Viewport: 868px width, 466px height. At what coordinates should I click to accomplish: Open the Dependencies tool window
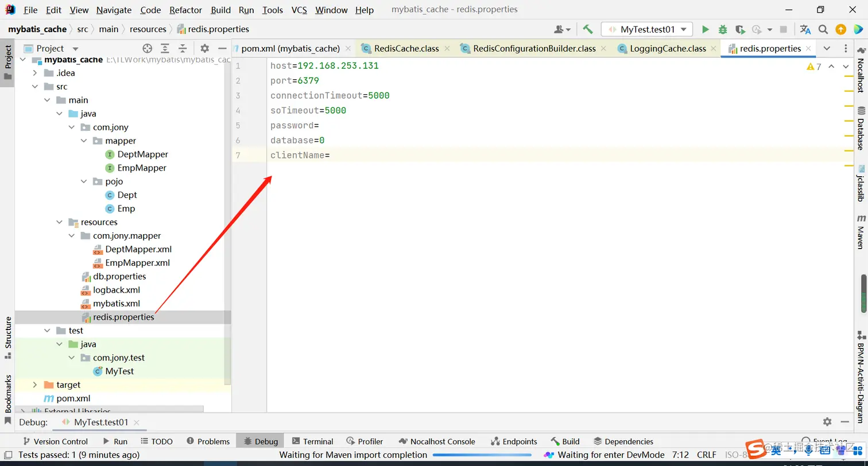point(623,441)
